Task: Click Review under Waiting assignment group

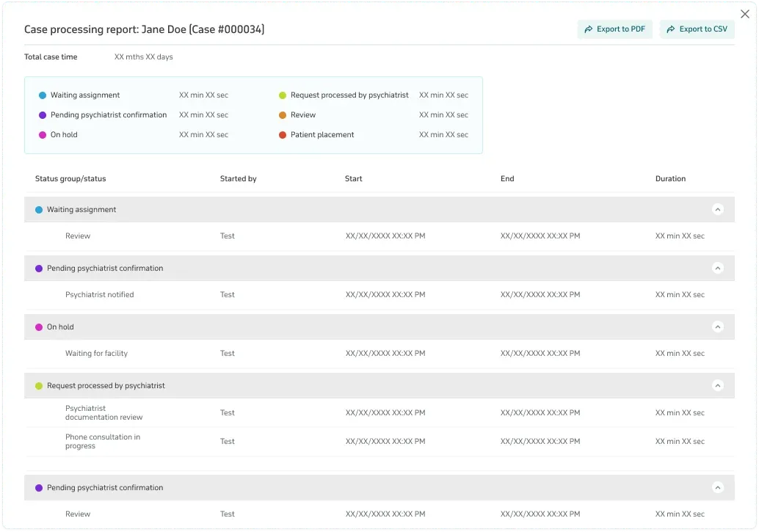Action: pos(78,236)
